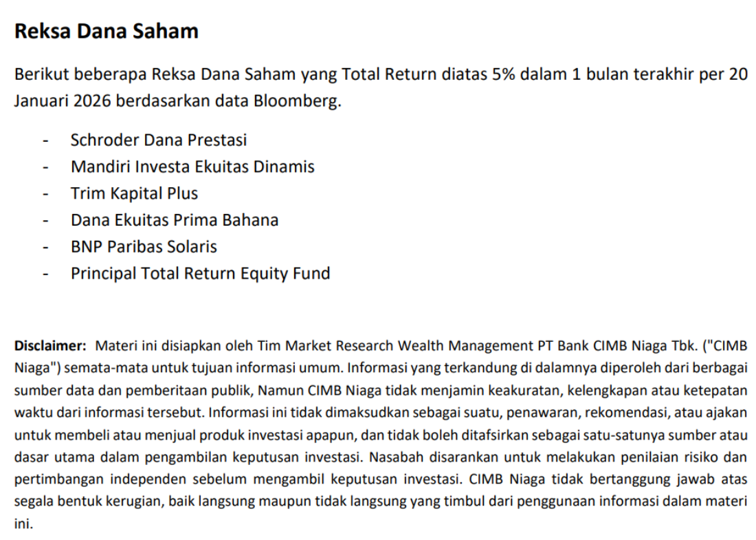Click the "Reksa Dana Saham" heading

(x=107, y=32)
